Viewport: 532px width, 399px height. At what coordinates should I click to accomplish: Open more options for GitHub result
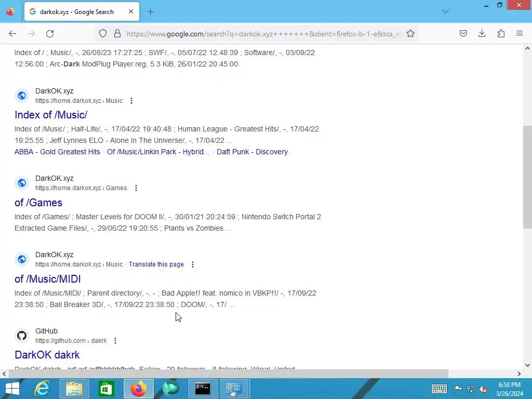[115, 341]
